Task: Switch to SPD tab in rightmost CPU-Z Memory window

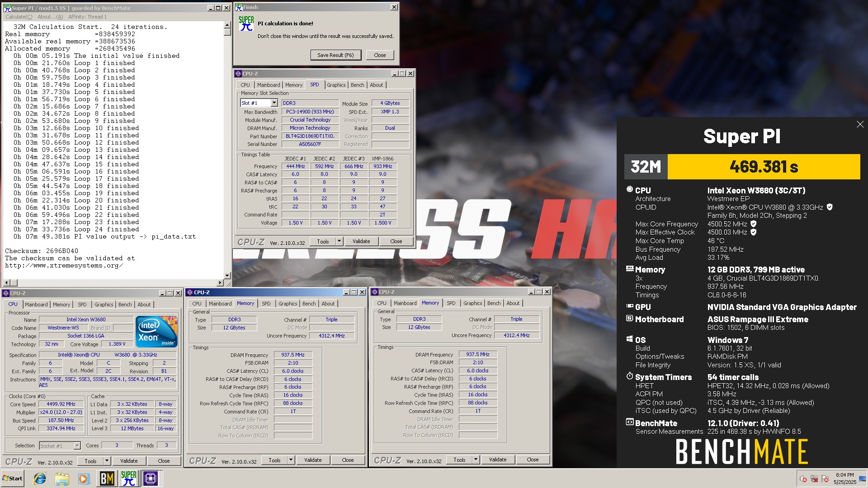Action: [x=451, y=303]
